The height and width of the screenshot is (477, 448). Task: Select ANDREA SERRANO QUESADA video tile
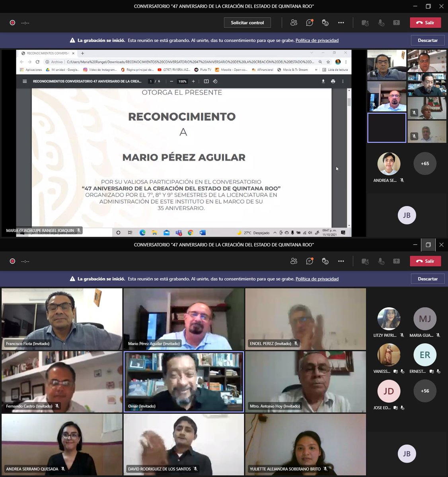[62, 444]
